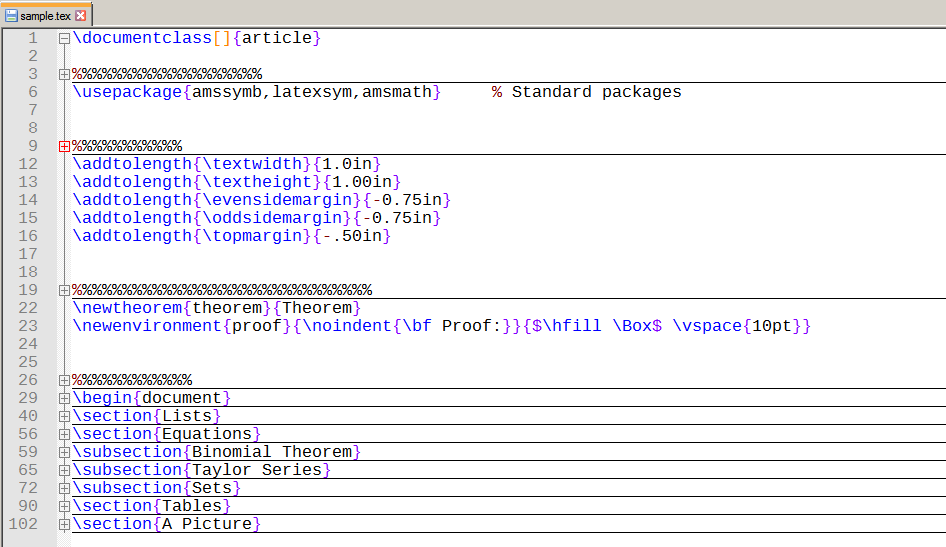
Task: Expand the folded comment block at line 26
Action: tap(64, 381)
